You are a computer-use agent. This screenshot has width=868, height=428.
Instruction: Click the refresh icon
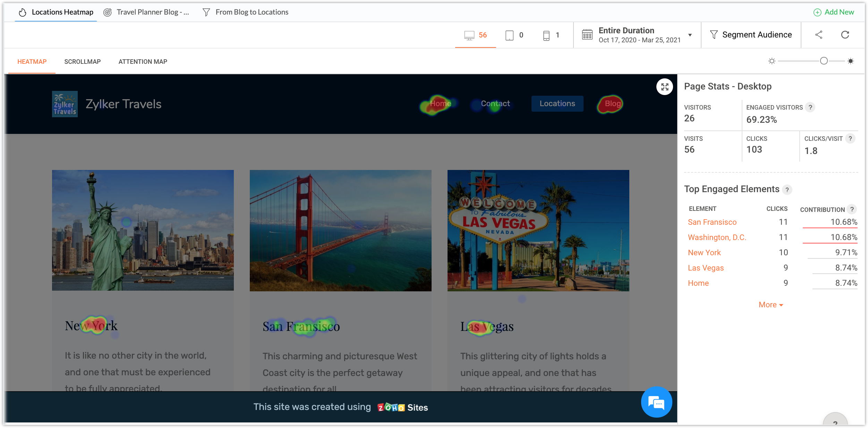845,35
